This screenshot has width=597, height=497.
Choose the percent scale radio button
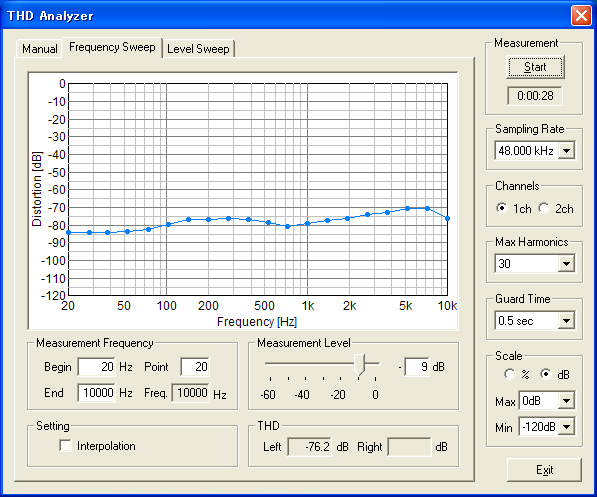(509, 374)
